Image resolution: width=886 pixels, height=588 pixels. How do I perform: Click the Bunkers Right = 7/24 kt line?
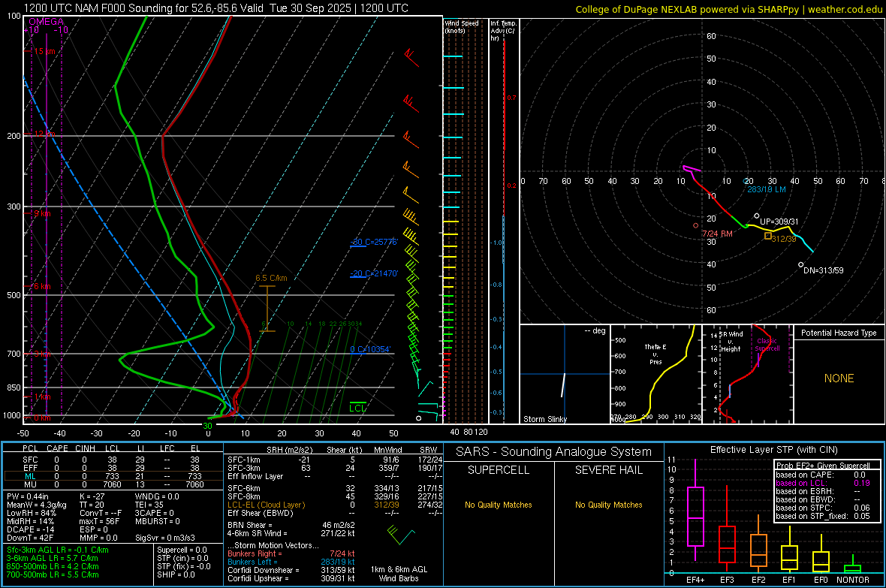point(291,553)
